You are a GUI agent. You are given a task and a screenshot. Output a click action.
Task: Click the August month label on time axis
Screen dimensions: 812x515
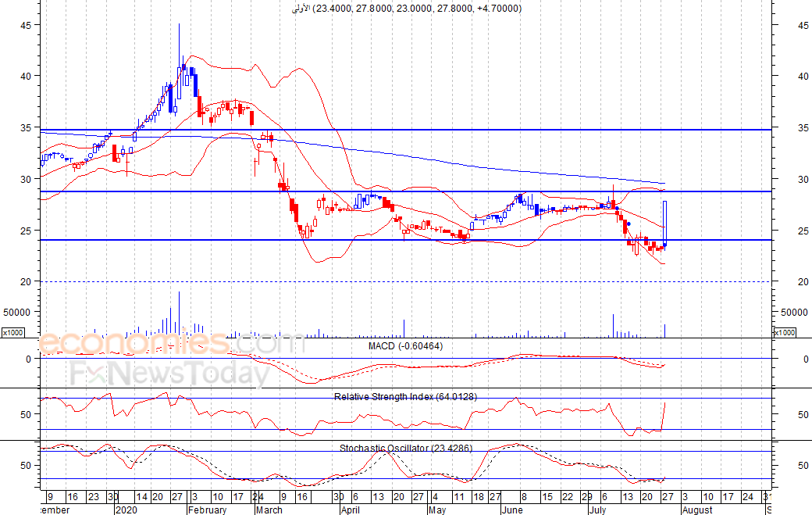[696, 510]
